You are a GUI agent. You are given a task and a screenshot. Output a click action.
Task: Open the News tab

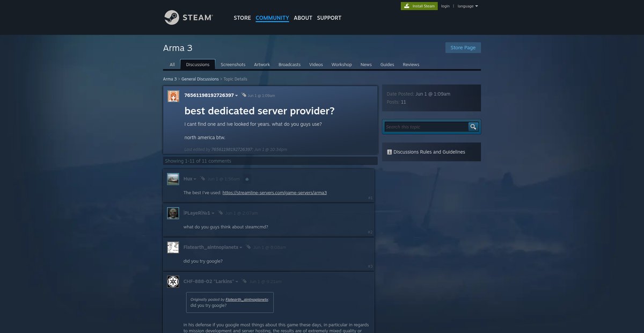pos(366,64)
